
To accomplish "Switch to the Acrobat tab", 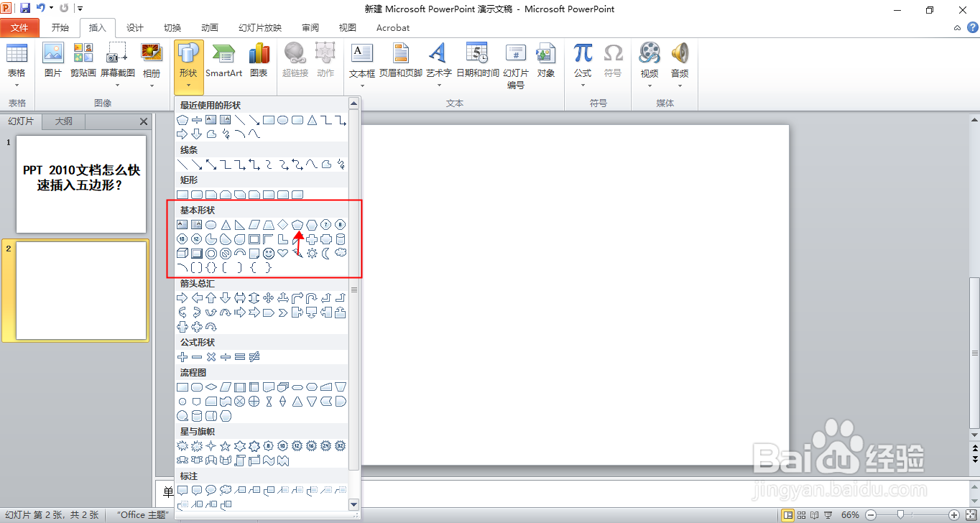I will click(393, 28).
